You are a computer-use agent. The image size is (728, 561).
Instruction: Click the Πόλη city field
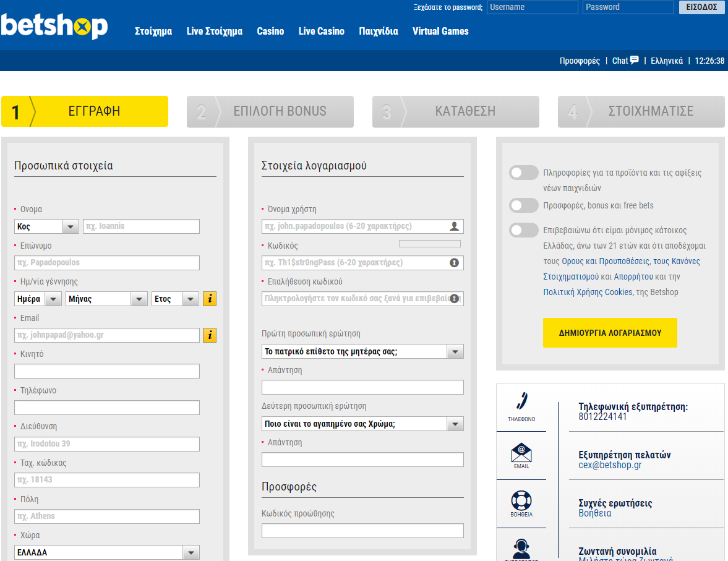click(x=107, y=516)
